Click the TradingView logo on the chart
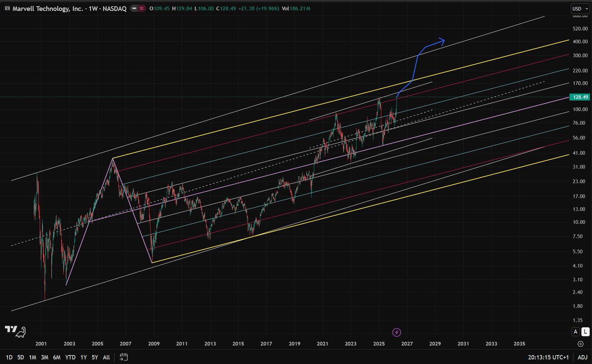592x364 pixels. pyautogui.click(x=15, y=331)
